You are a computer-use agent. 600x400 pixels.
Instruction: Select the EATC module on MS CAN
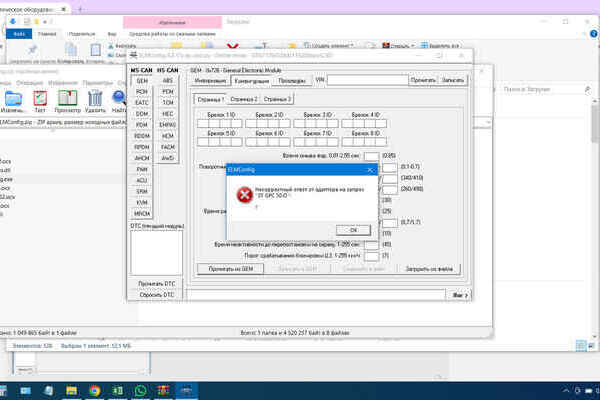[142, 103]
